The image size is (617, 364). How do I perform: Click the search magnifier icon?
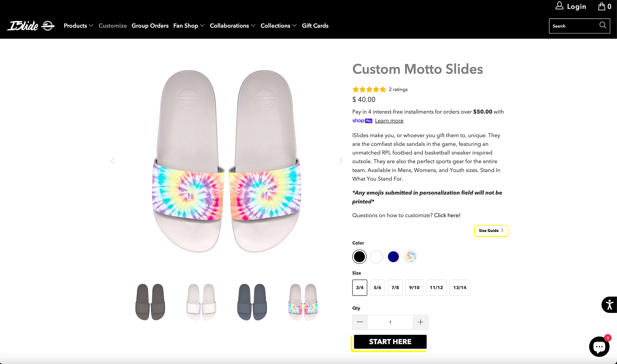click(603, 25)
